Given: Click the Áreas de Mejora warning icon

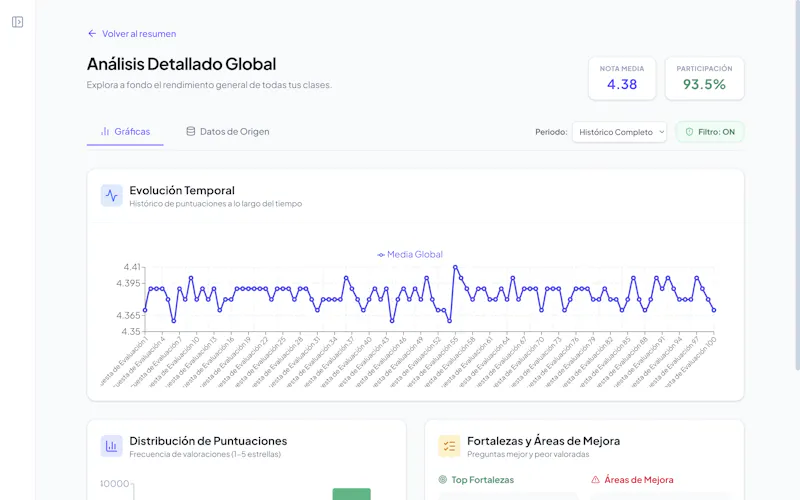Looking at the screenshot, I should click(x=595, y=480).
